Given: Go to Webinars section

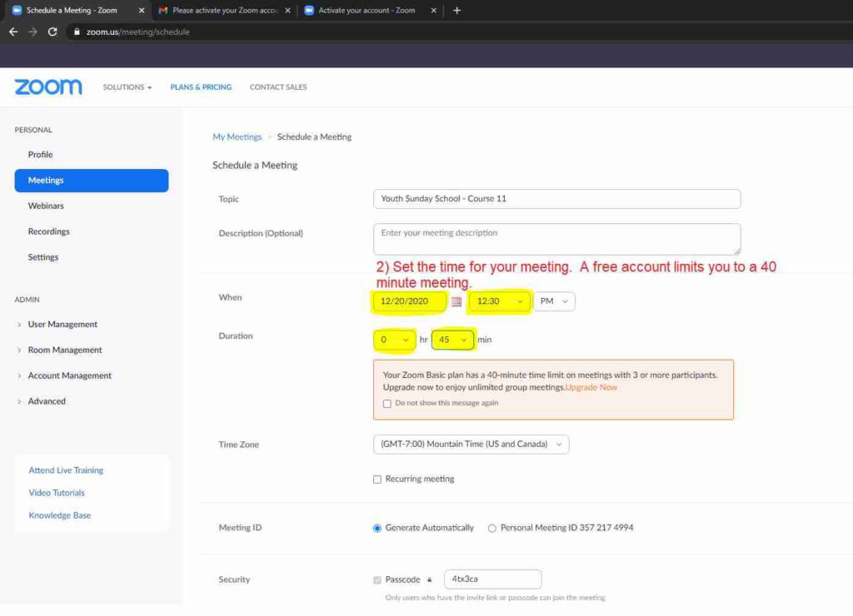Looking at the screenshot, I should pyautogui.click(x=46, y=206).
